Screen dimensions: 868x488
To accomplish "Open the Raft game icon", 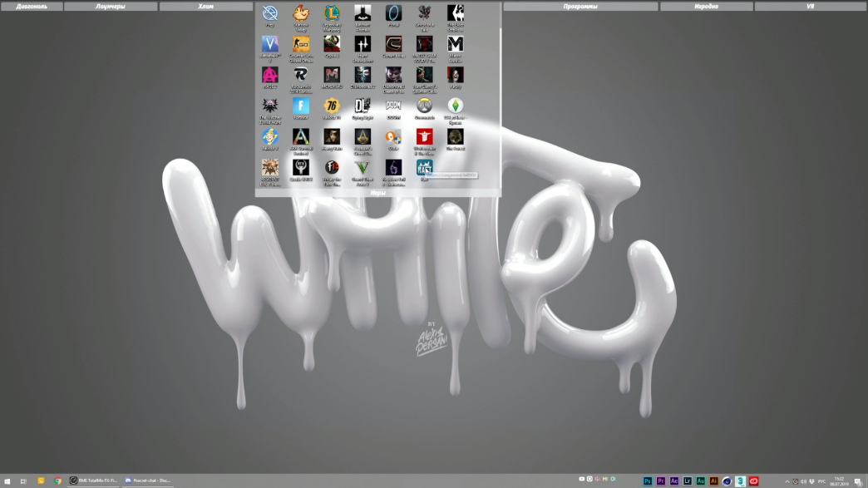I will [x=425, y=168].
